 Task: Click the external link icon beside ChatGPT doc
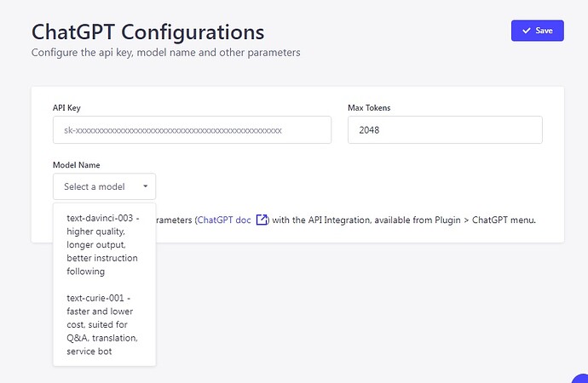pyautogui.click(x=262, y=220)
